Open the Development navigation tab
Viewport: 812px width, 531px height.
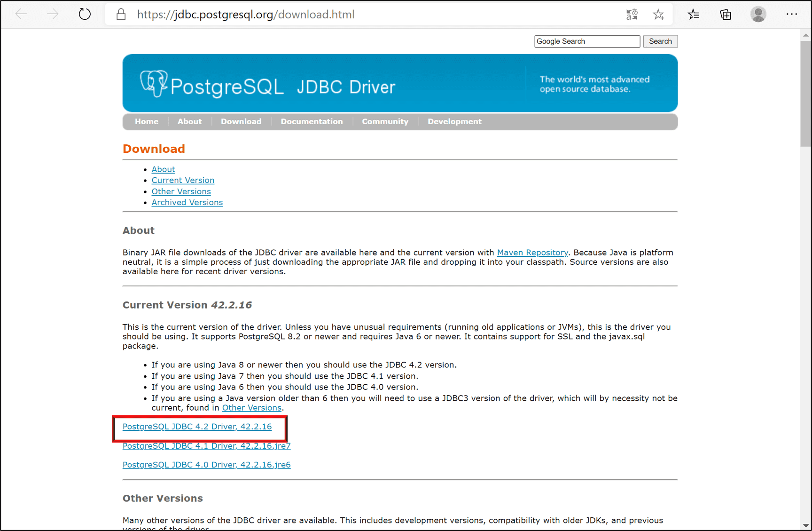click(x=454, y=121)
